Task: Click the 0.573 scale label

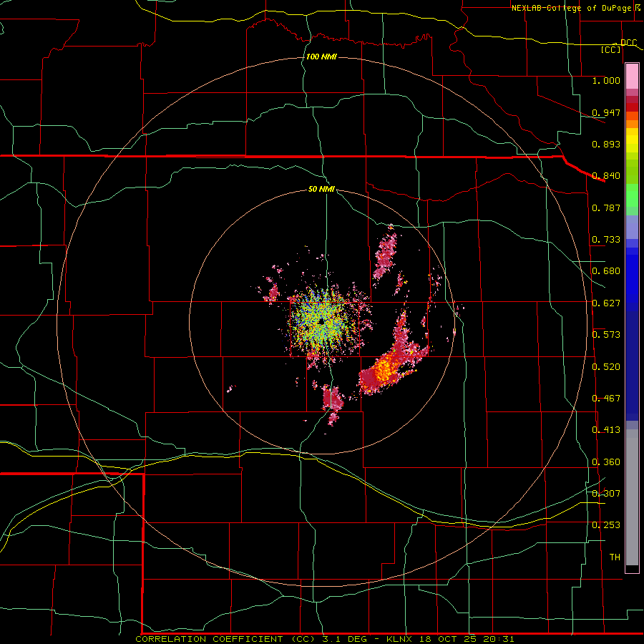Action: (x=606, y=335)
